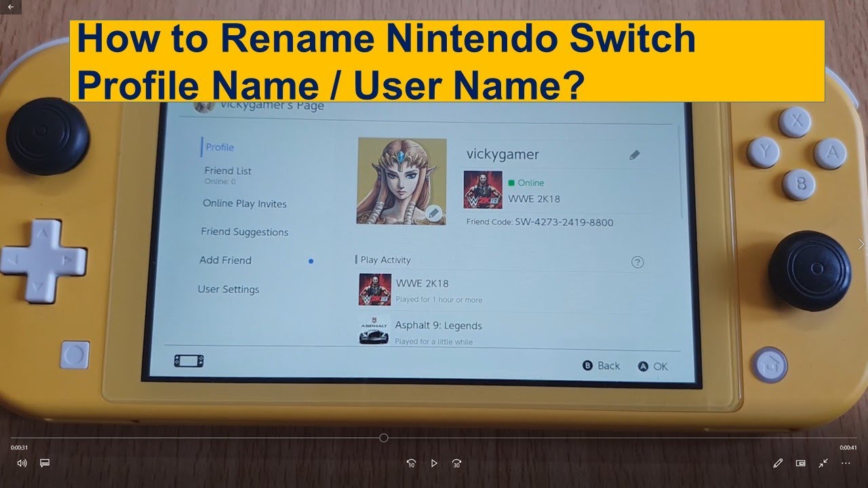The image size is (868, 488).
Task: Click the remaining time 0:00:41 label
Action: point(848,447)
